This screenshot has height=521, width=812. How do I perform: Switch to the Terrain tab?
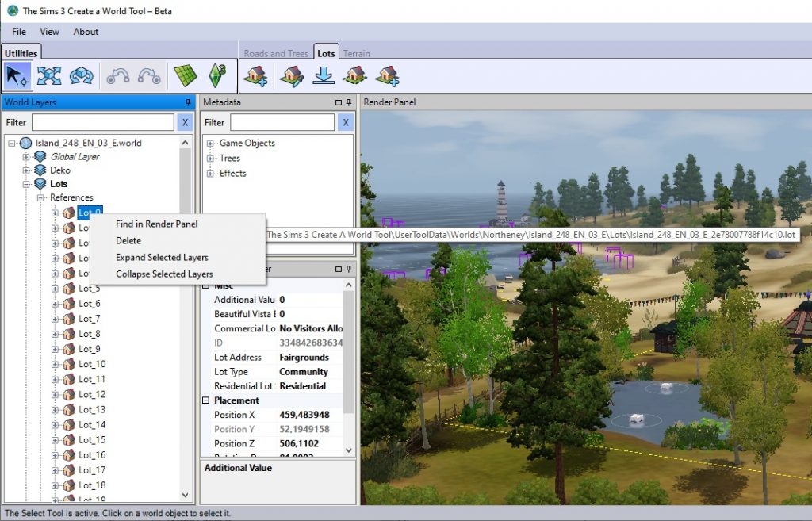pyautogui.click(x=356, y=53)
